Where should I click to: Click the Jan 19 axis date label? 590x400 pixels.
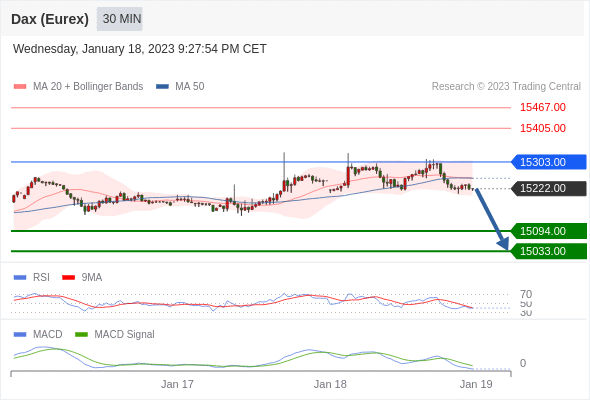(476, 384)
